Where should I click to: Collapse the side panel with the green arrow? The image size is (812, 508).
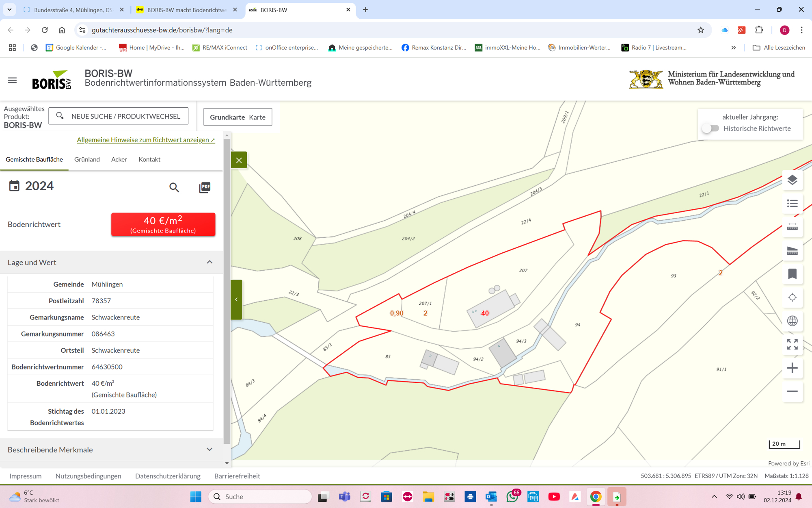236,300
